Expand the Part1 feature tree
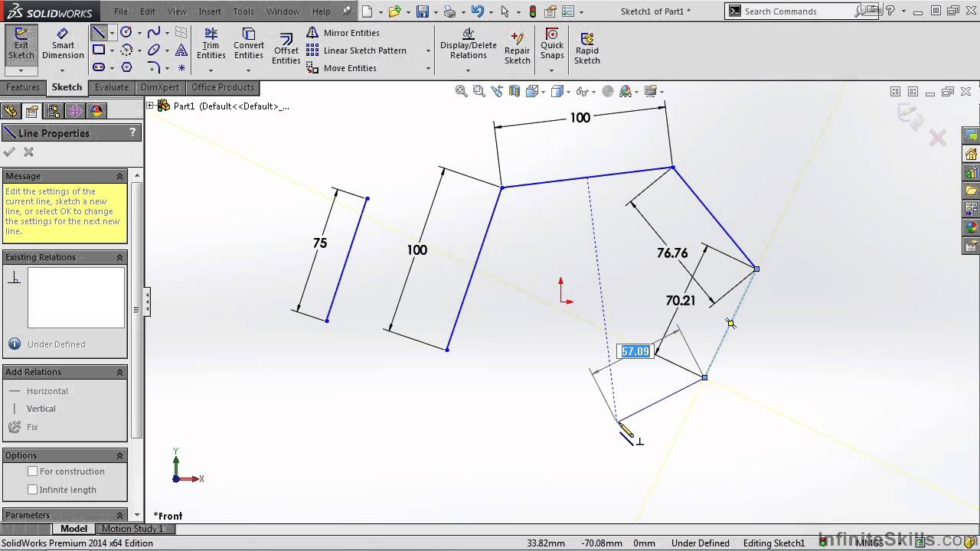The height and width of the screenshot is (551, 980). point(151,106)
